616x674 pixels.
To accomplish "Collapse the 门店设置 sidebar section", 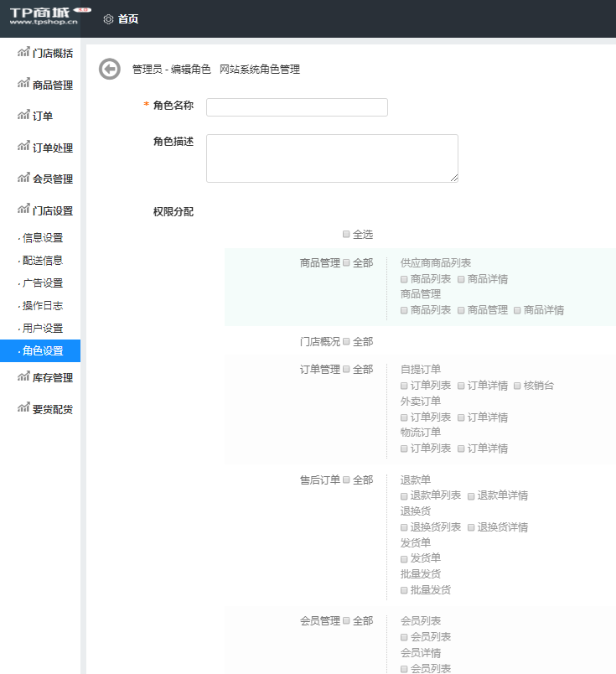I will [52, 210].
